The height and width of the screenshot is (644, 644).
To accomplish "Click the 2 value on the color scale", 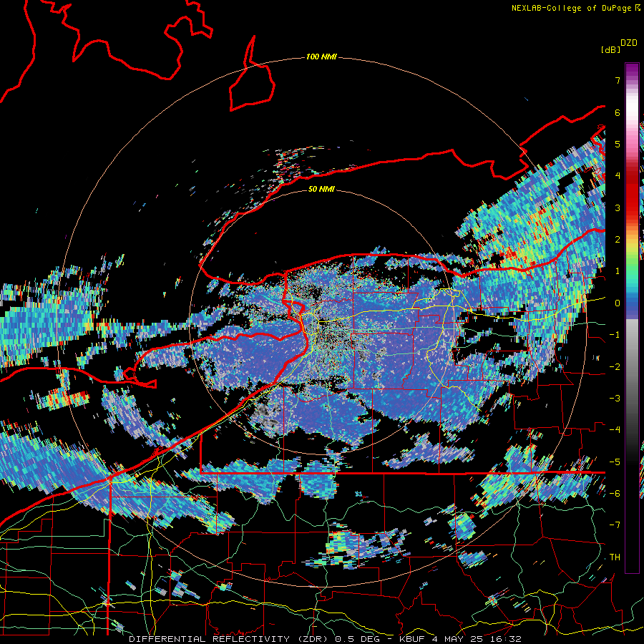I will [x=618, y=240].
